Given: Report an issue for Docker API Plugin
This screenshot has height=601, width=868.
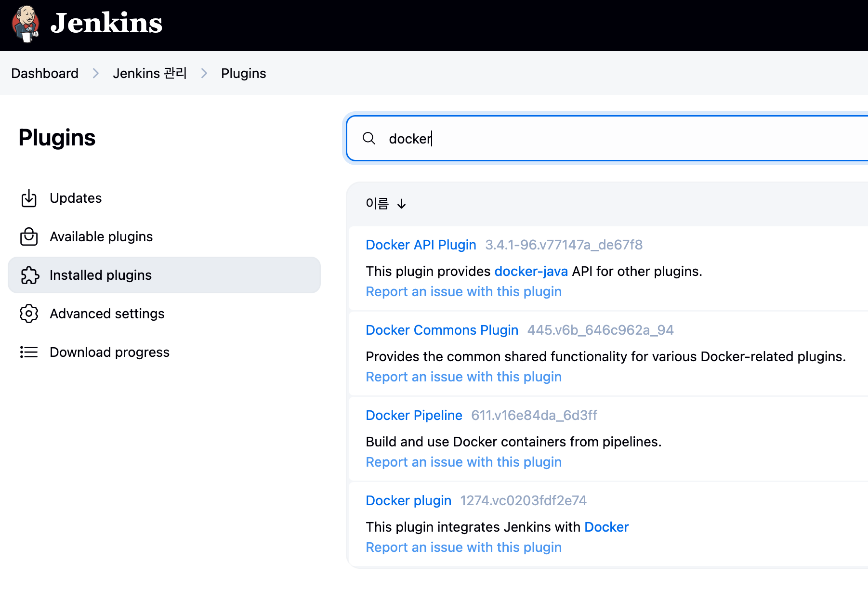Looking at the screenshot, I should [x=463, y=291].
